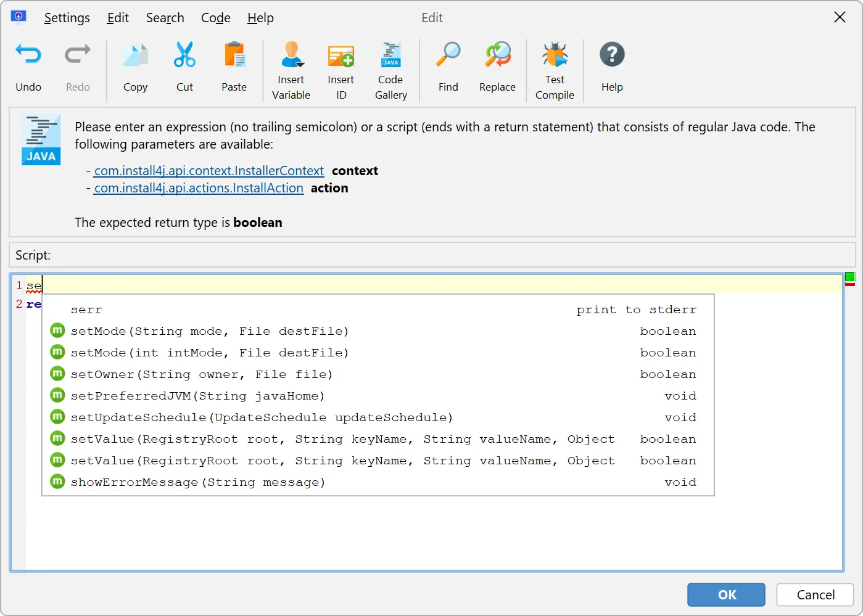Close the Edit dialog

click(x=840, y=17)
